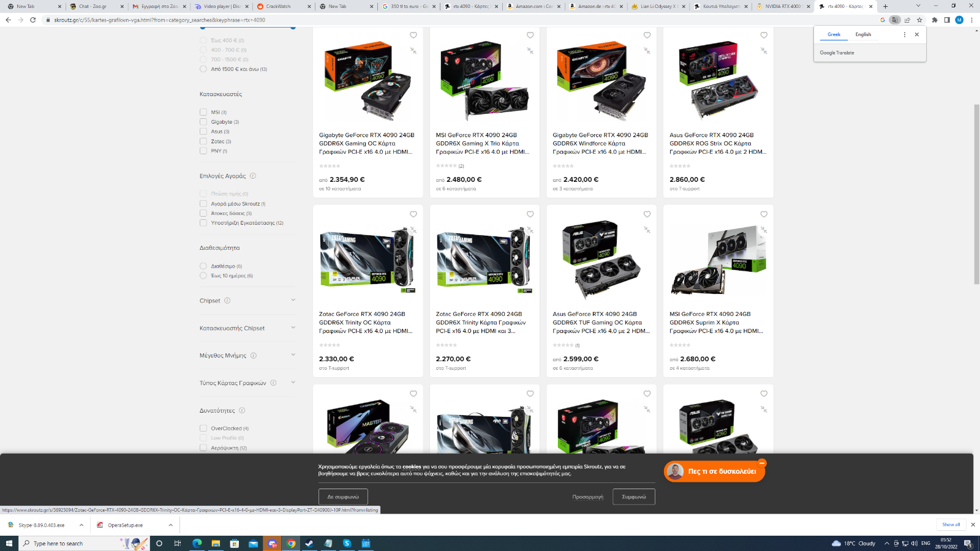Screen dimensions: 980x551
Task: Enable Άτοκες δόσεις filter
Action: pos(203,213)
